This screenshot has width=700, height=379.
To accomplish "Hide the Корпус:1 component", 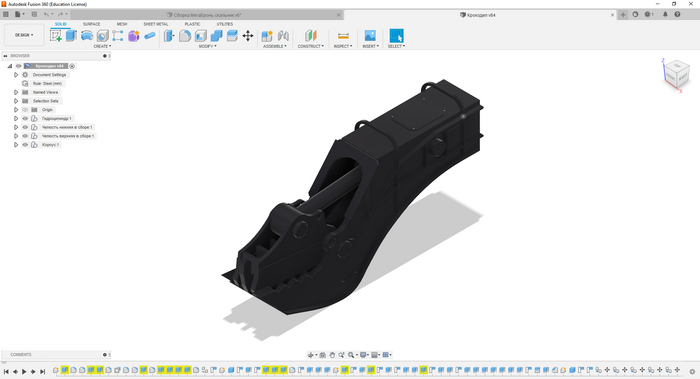I will click(x=25, y=145).
